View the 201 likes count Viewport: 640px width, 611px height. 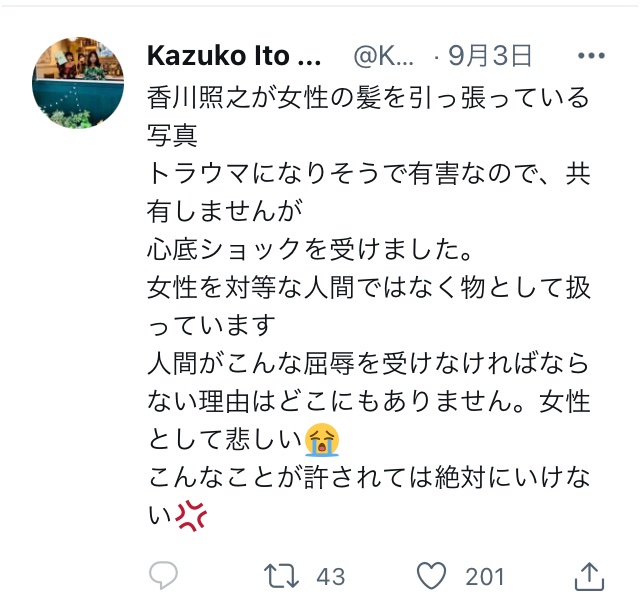484,577
